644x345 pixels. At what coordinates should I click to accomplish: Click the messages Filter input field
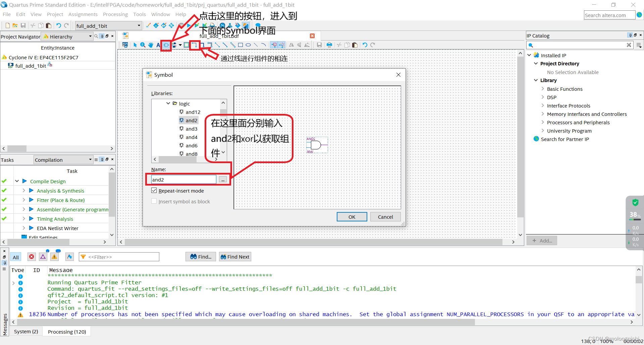(x=119, y=257)
